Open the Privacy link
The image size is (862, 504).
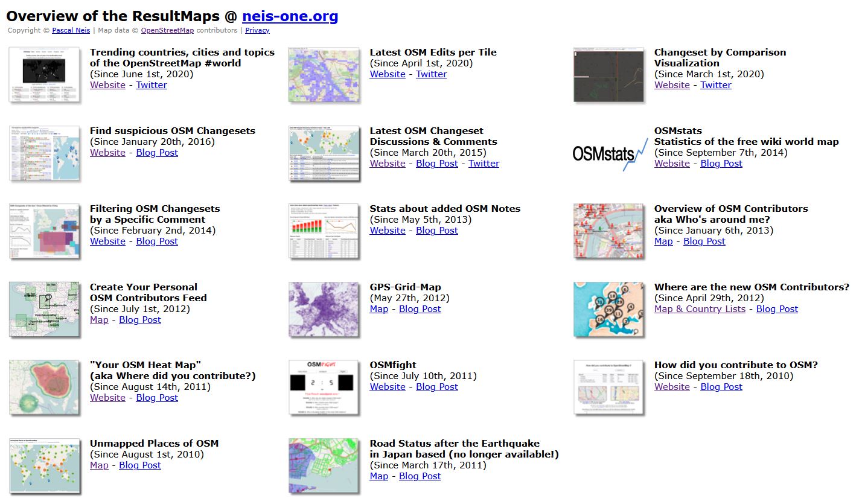click(x=257, y=30)
